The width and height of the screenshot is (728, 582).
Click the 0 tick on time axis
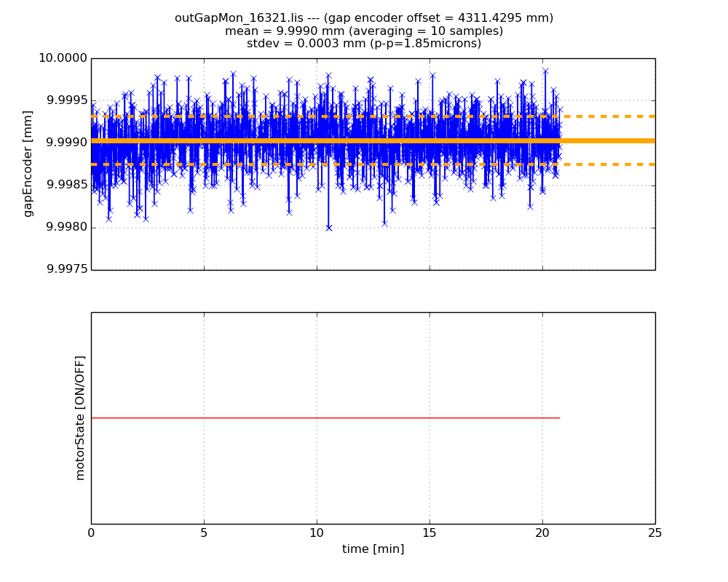click(x=91, y=533)
